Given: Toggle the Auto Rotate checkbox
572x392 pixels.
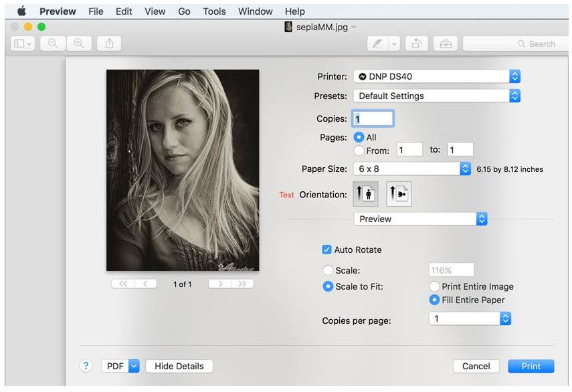Looking at the screenshot, I should pos(326,250).
